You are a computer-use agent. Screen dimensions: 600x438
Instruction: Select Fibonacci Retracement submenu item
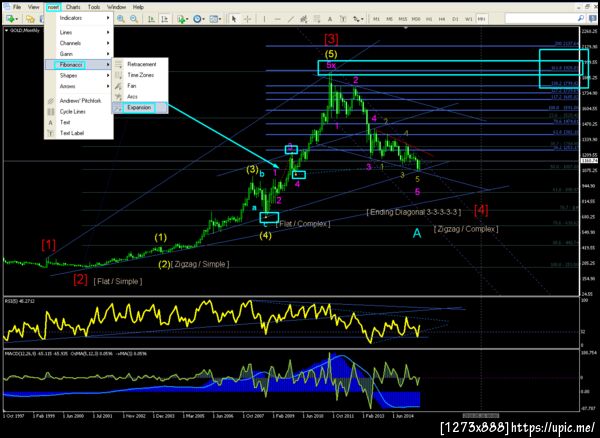tap(140, 64)
